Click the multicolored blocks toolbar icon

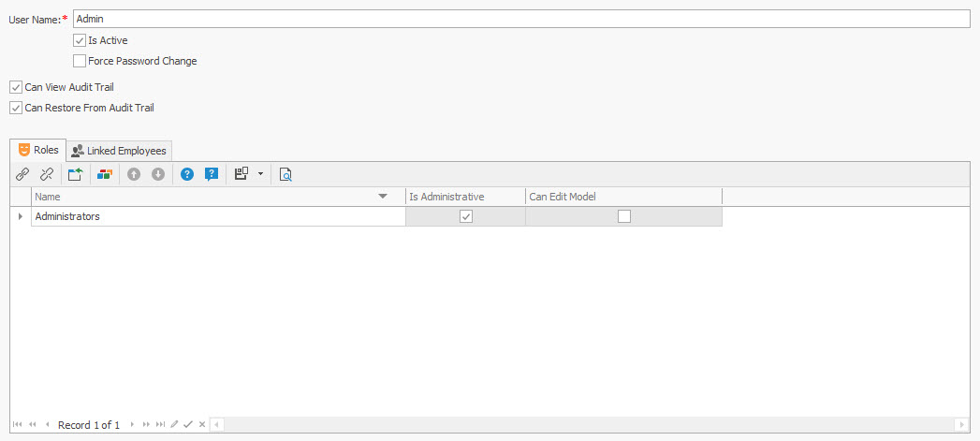click(105, 174)
